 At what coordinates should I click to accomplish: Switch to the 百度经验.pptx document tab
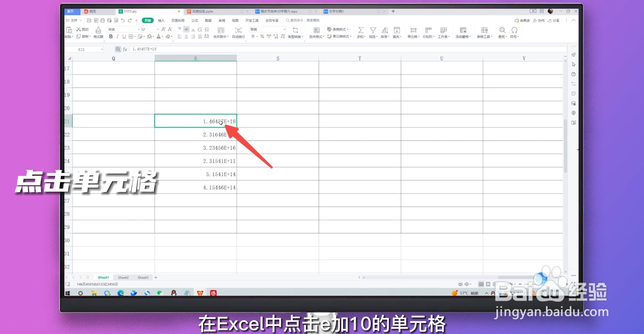pos(202,11)
